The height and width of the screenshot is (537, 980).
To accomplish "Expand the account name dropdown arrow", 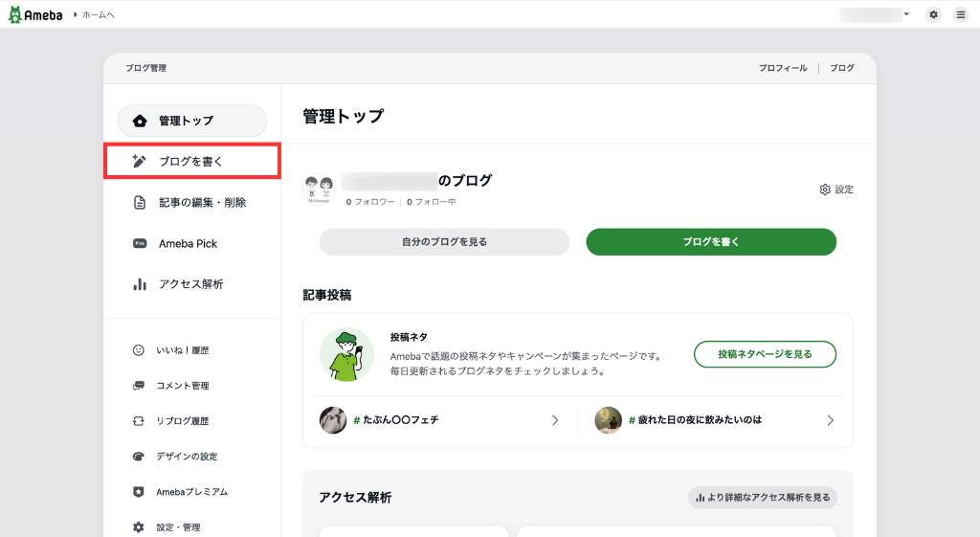I will click(906, 13).
